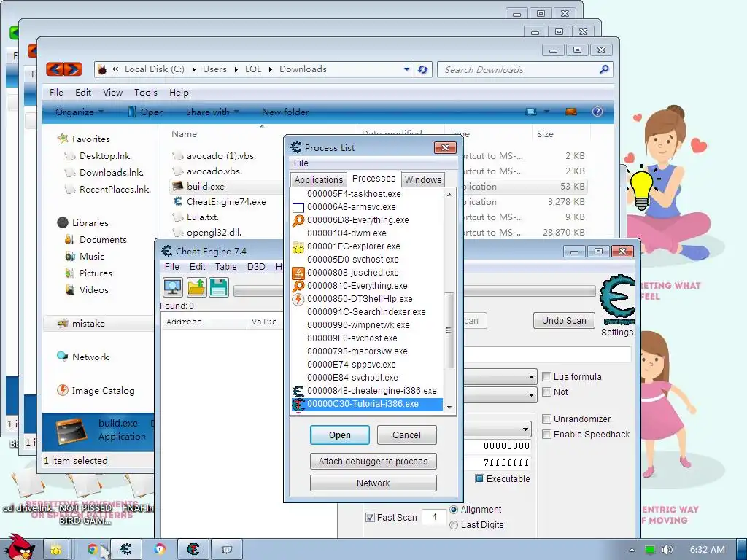This screenshot has width=747, height=560.
Task: Click Attach debugger to process
Action: [373, 461]
